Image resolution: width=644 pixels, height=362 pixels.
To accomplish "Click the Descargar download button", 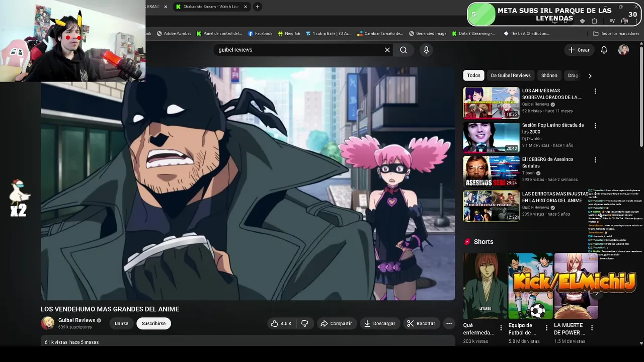I will (x=380, y=323).
